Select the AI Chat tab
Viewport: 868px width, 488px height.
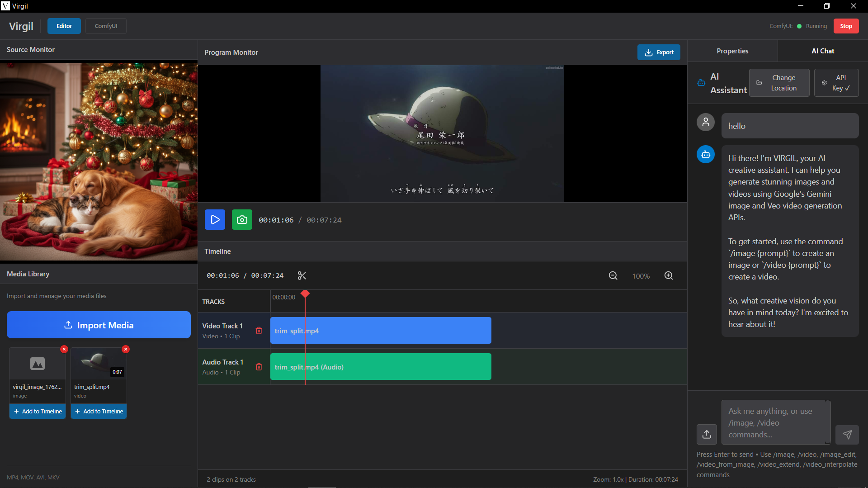pos(822,51)
